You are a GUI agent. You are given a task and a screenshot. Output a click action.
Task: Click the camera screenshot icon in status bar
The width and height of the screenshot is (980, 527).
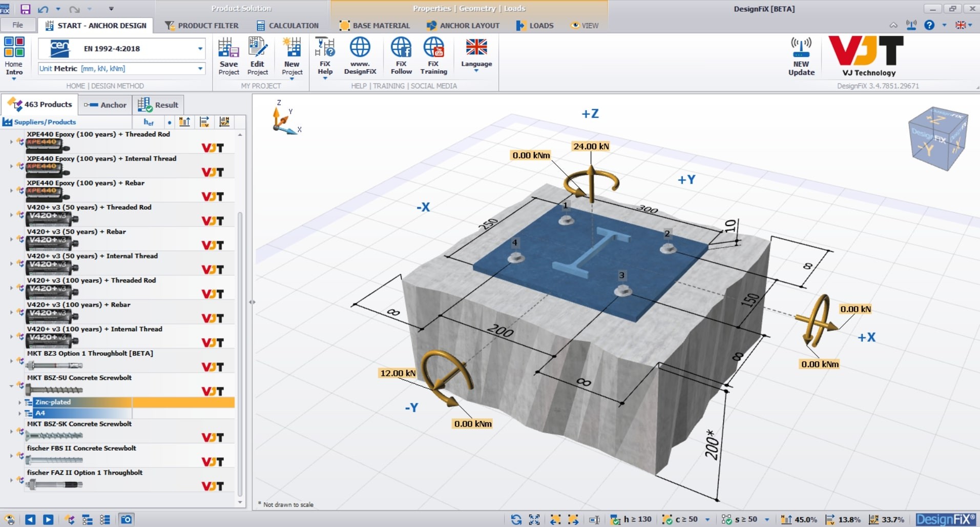pyautogui.click(x=126, y=519)
